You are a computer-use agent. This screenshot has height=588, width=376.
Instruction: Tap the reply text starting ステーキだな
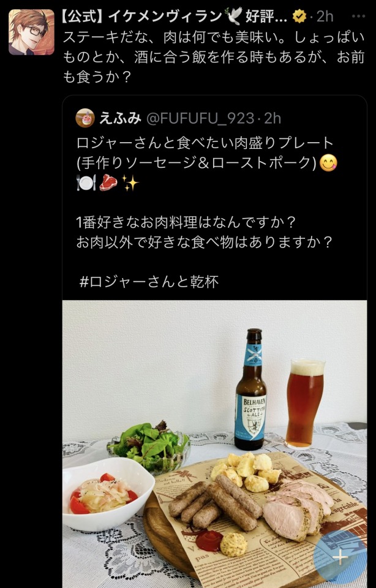(213, 58)
